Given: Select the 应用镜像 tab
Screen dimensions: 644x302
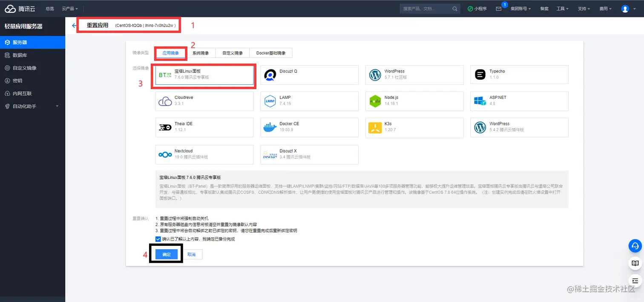Looking at the screenshot, I should (170, 53).
